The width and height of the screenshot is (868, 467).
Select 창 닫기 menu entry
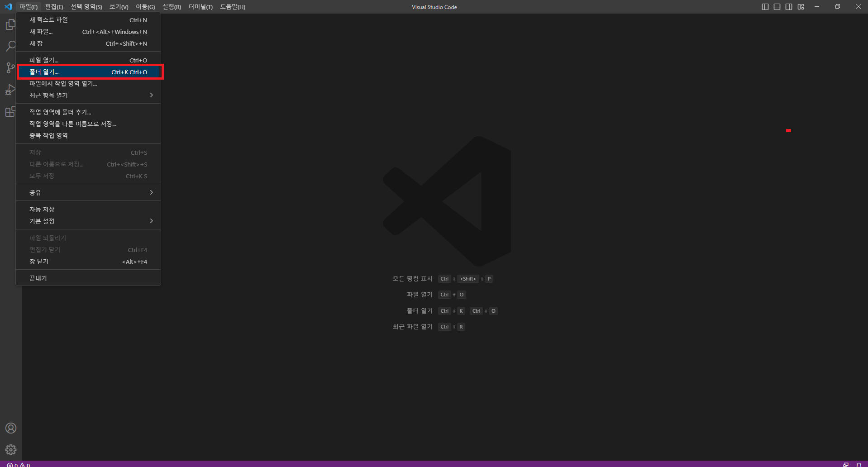tap(88, 262)
